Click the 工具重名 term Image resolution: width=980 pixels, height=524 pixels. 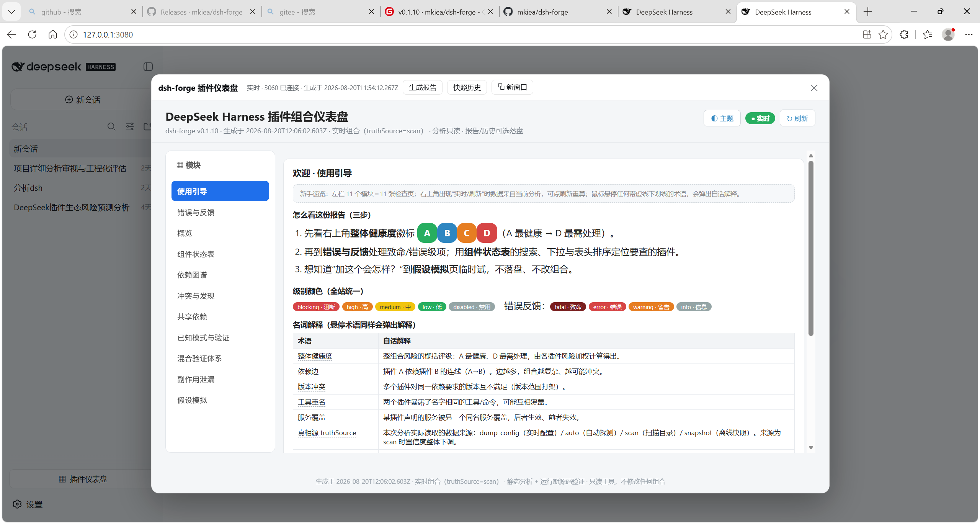[311, 402]
